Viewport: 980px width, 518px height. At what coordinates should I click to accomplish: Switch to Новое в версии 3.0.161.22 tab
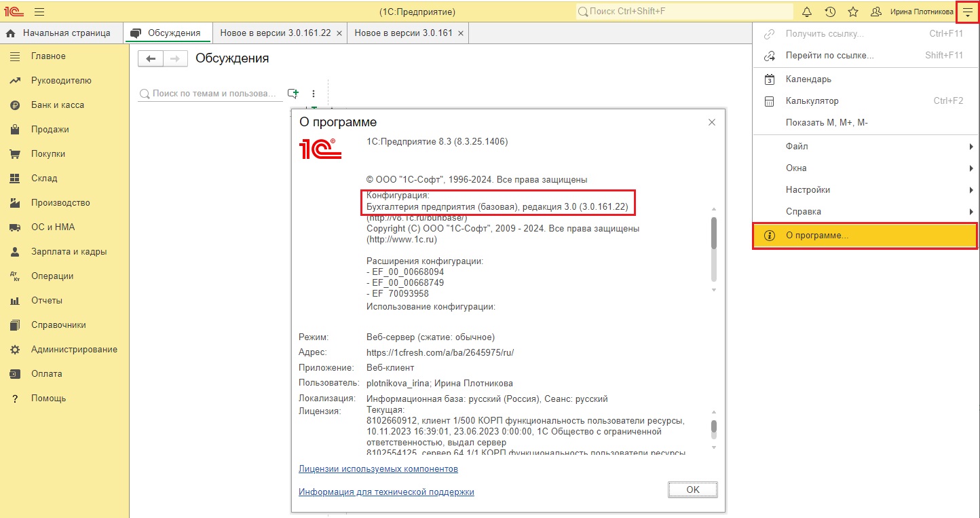click(x=275, y=33)
